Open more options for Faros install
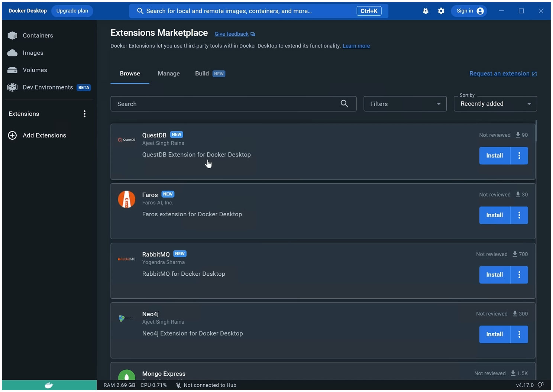Screen dimensions: 553x392 coord(519,215)
